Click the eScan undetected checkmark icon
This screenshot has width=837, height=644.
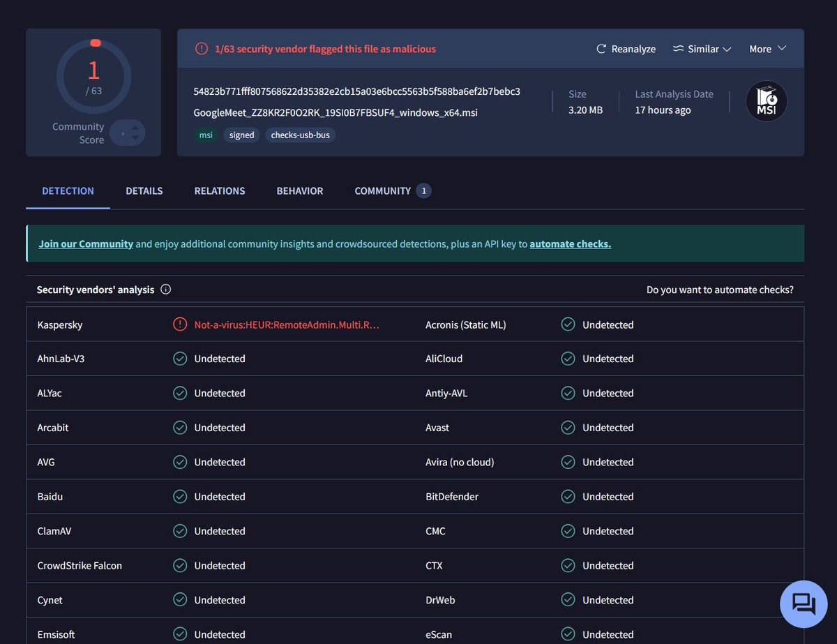click(x=568, y=634)
